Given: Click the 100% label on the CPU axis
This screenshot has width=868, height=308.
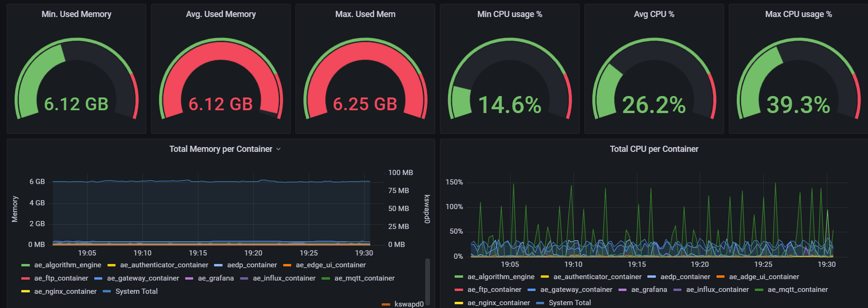Looking at the screenshot, I should click(x=455, y=207).
